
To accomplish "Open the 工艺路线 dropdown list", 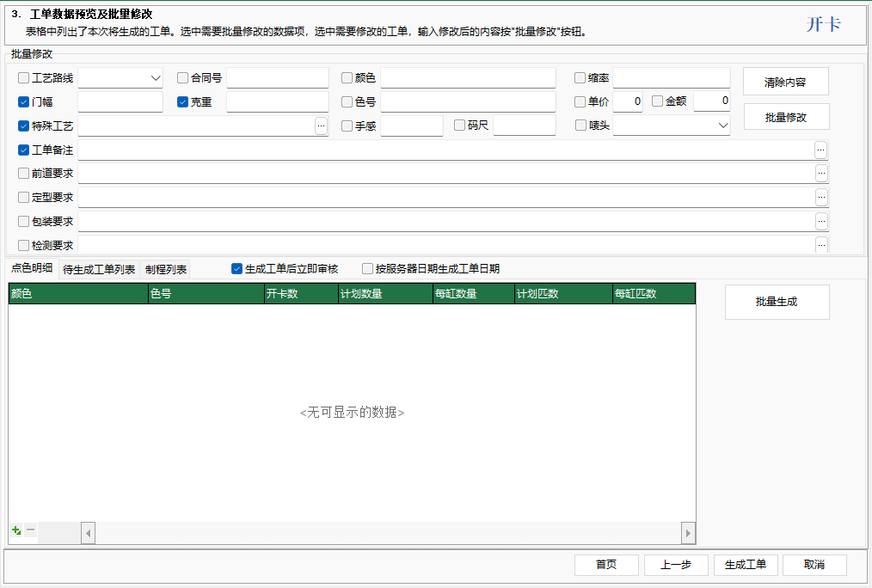I will point(157,77).
